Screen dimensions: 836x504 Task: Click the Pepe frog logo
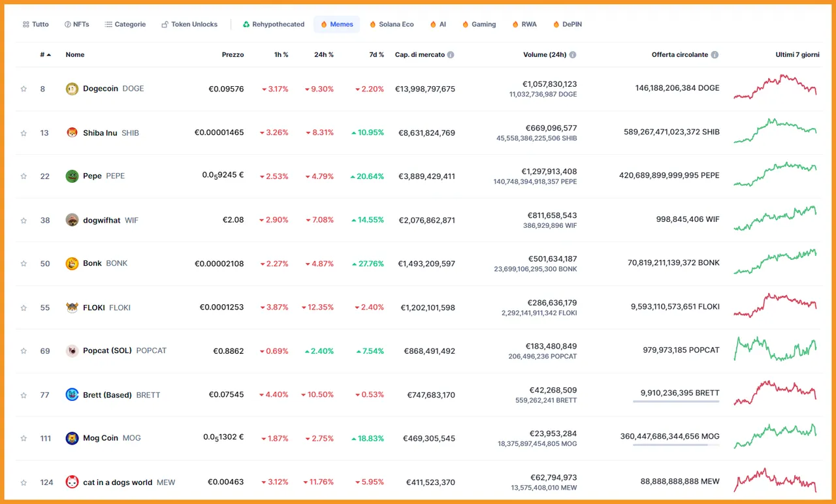[72, 176]
